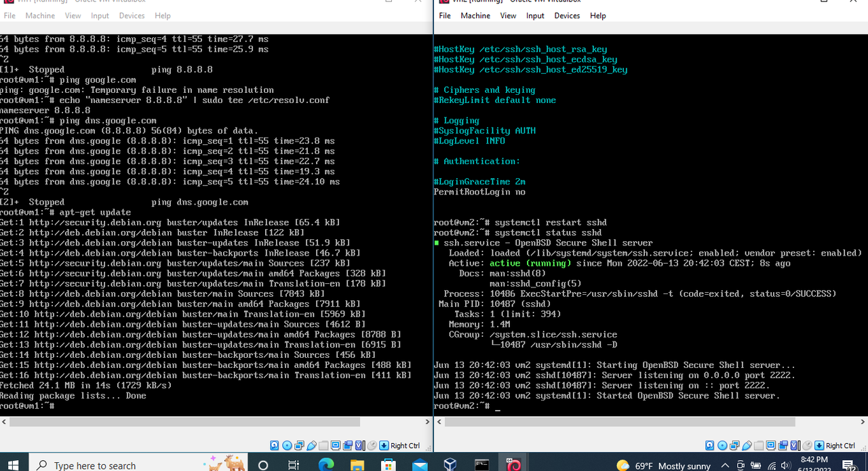The width and height of the screenshot is (868, 471).
Task: Click the Cortana circle on taskbar
Action: click(x=263, y=465)
